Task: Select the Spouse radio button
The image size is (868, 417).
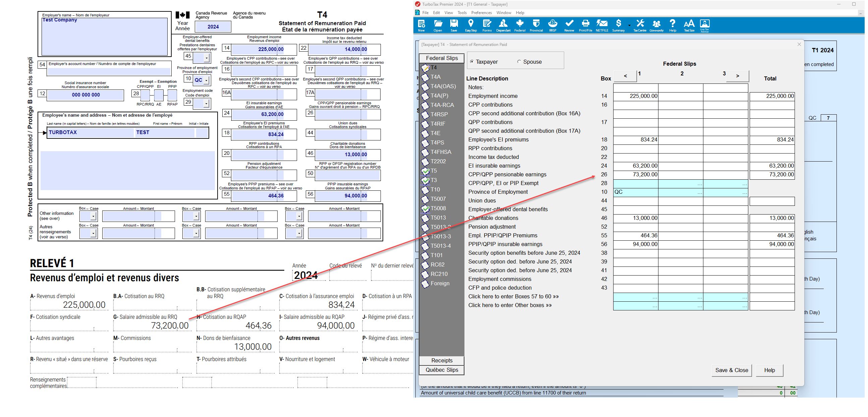Action: (519, 62)
